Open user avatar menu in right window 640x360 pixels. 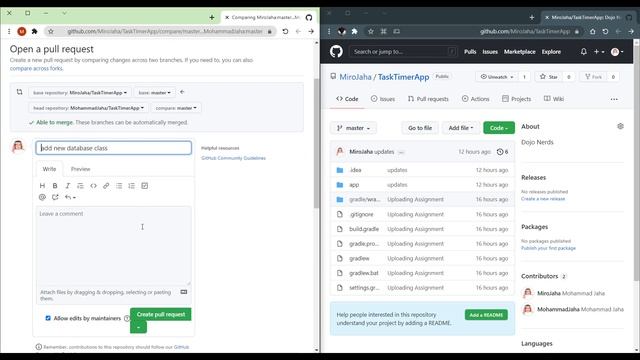pos(617,52)
